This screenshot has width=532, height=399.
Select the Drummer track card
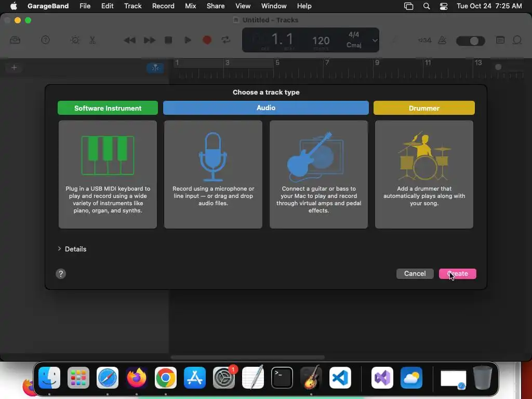[424, 175]
